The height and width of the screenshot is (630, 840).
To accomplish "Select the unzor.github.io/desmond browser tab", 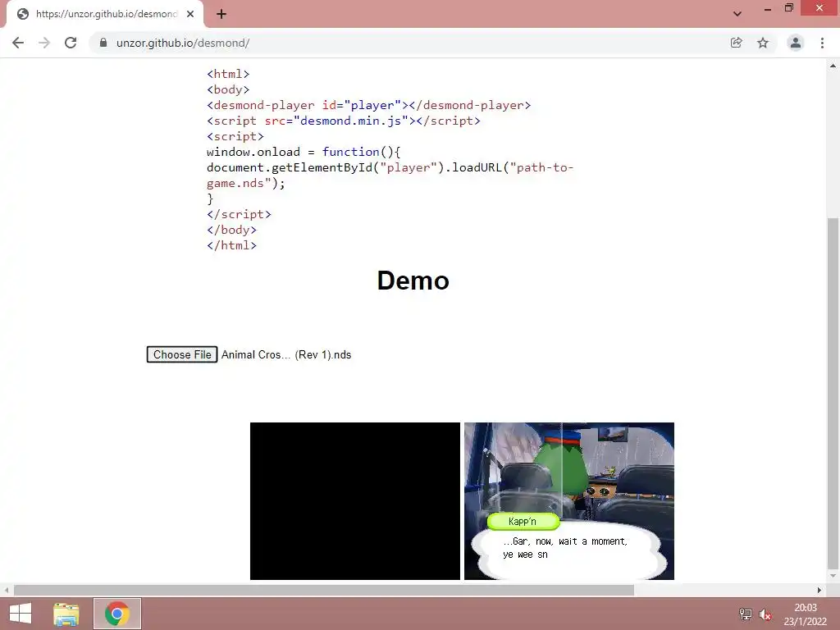I will click(x=105, y=14).
